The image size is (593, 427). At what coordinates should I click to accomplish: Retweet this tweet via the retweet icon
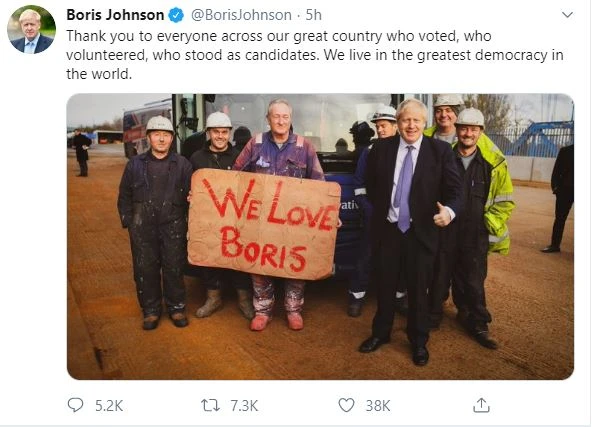point(210,405)
